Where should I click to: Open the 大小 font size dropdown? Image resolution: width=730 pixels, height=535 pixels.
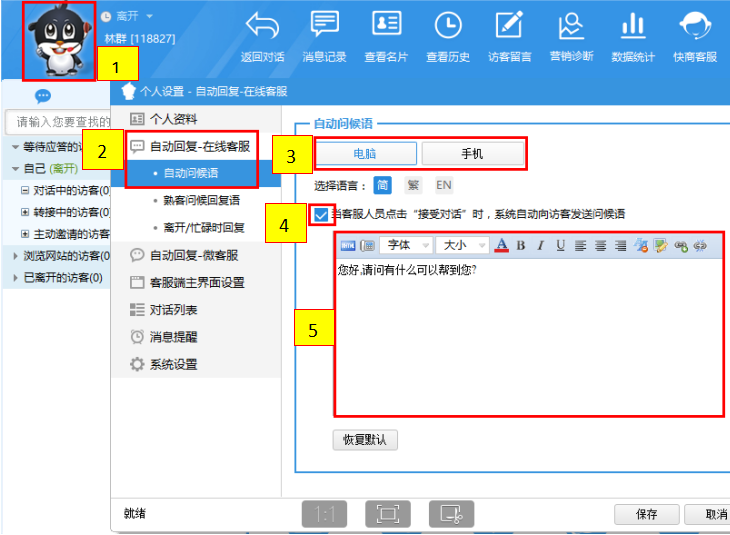tap(462, 246)
